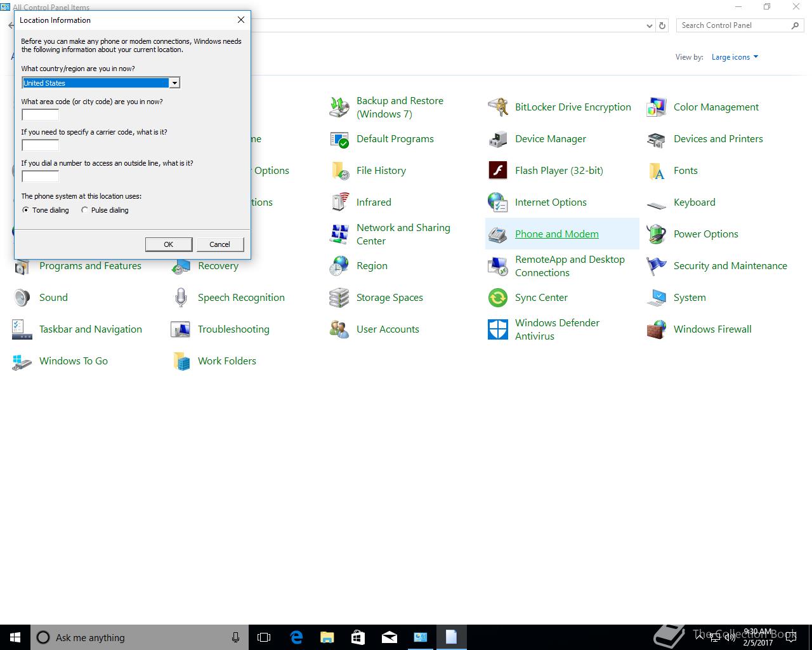Click the Cortana Ask me anything box

tap(140, 637)
